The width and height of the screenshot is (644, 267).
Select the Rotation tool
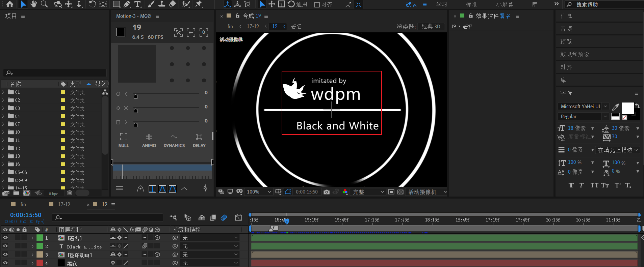pyautogui.click(x=92, y=4)
